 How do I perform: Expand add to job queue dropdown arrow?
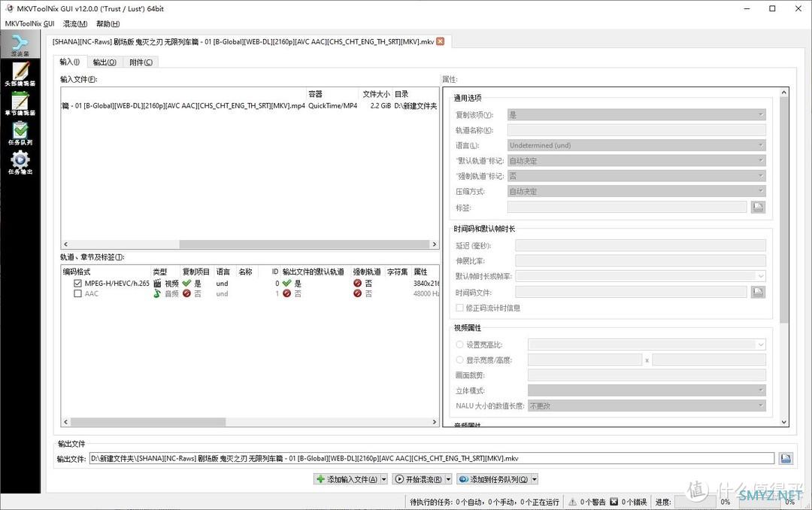(x=535, y=479)
